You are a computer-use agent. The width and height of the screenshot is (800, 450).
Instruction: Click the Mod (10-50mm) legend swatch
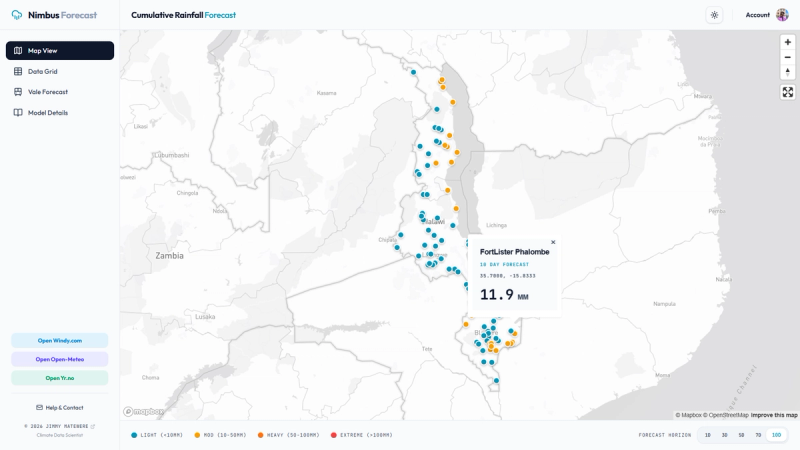point(197,435)
